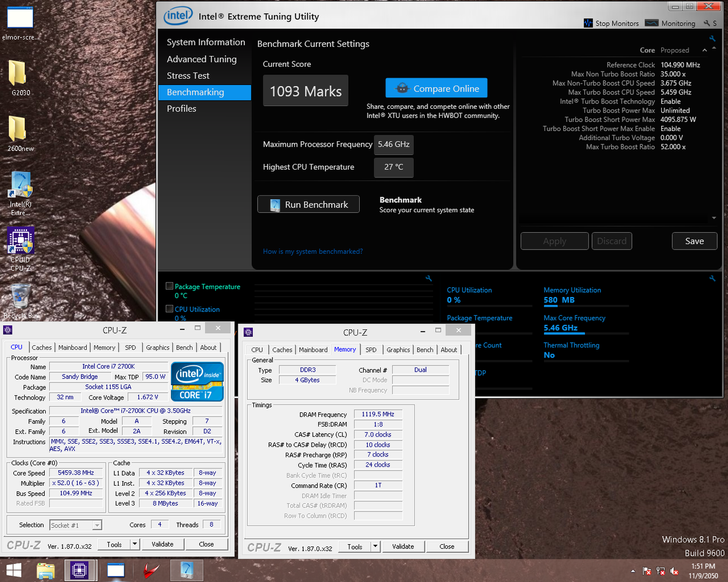Launch the CPUID CPU-Z desktop shortcut
This screenshot has width=728, height=582.
click(20, 249)
